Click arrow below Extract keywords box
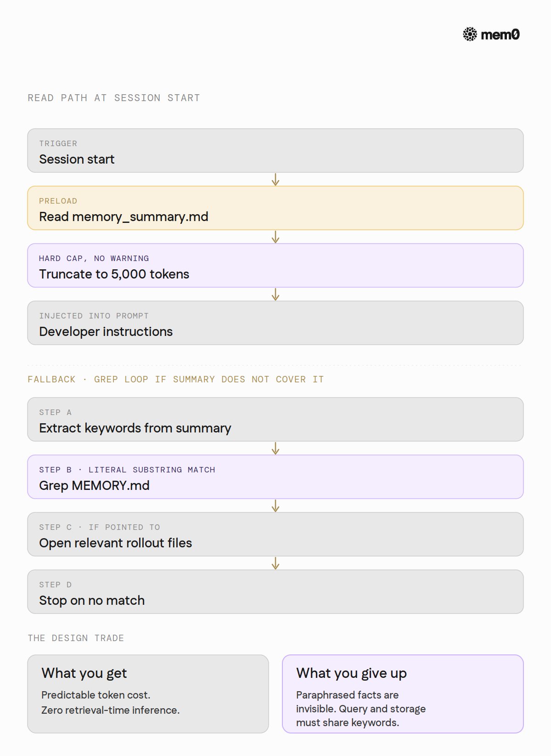551x756 pixels. (x=275, y=449)
